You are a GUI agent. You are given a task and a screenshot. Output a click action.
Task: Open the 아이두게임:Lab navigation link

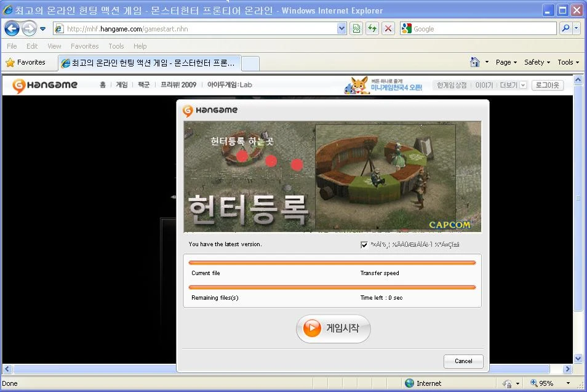pos(230,85)
